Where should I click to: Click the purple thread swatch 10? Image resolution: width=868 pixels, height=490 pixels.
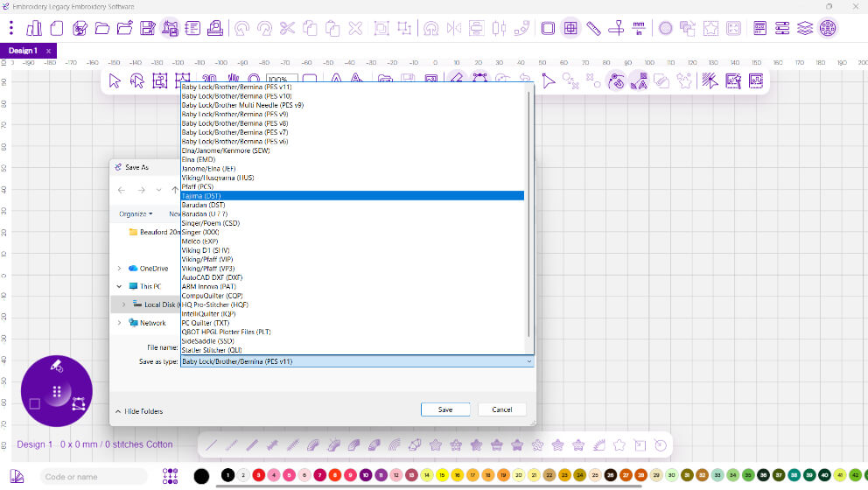pos(366,475)
